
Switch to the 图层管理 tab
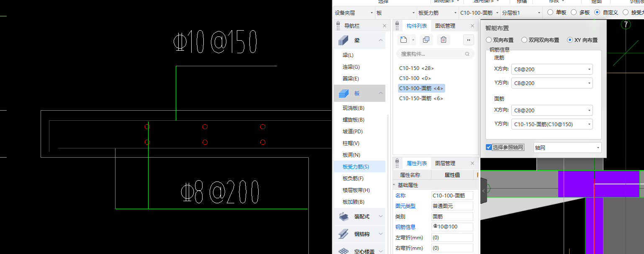pyautogui.click(x=445, y=163)
